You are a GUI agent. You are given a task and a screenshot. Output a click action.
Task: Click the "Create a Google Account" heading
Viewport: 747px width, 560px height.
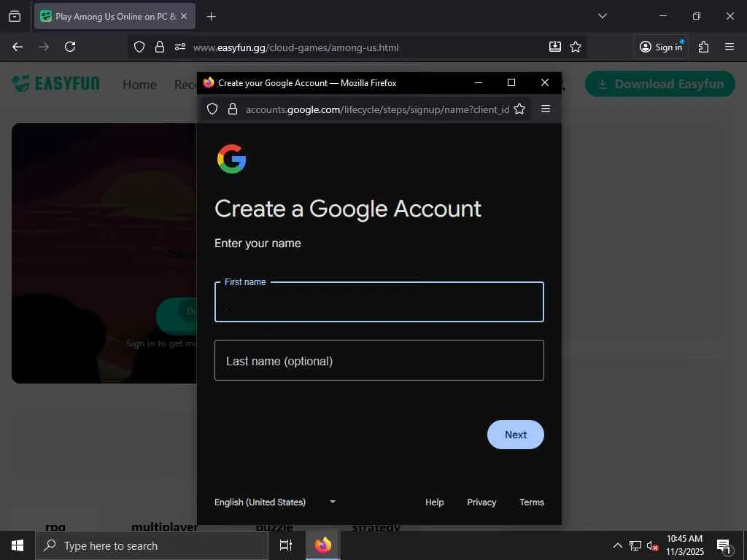[348, 209]
